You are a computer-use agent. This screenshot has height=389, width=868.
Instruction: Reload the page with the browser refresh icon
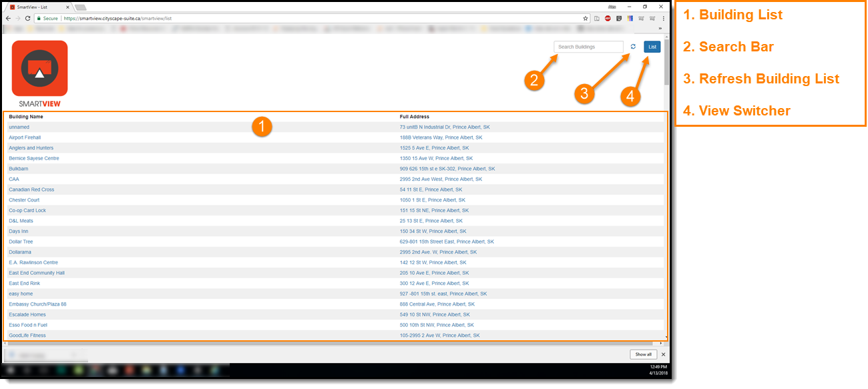click(x=26, y=19)
